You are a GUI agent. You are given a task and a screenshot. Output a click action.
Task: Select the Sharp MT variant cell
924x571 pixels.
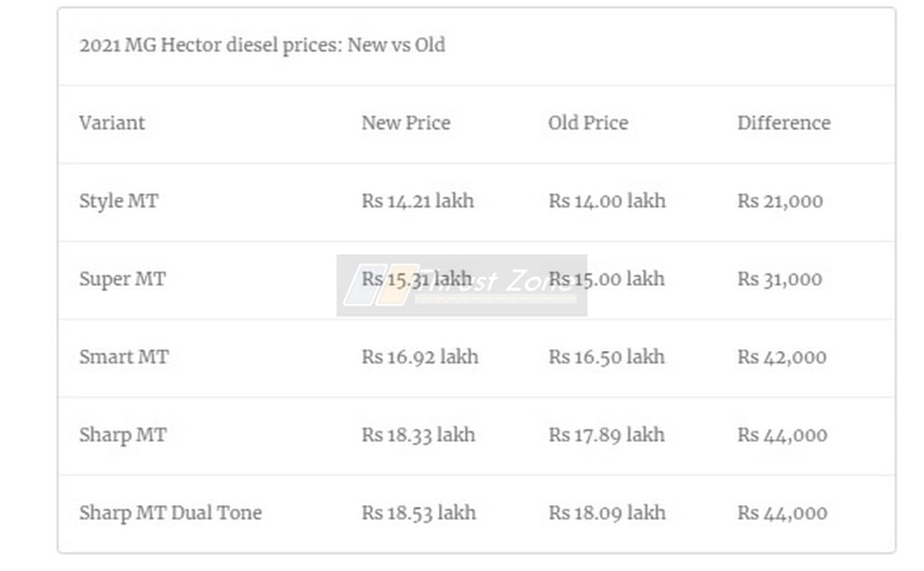[123, 436]
